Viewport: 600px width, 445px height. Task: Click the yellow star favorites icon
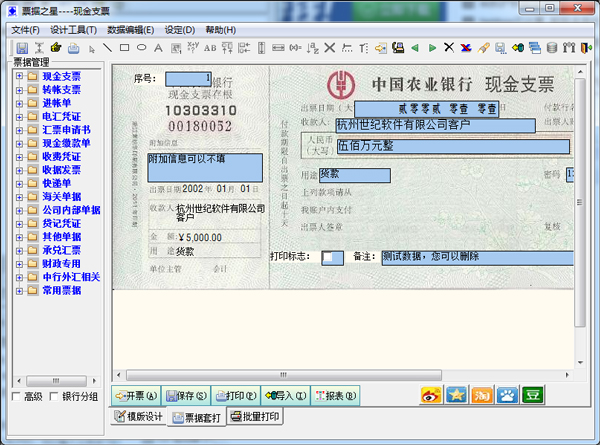[x=456, y=395]
